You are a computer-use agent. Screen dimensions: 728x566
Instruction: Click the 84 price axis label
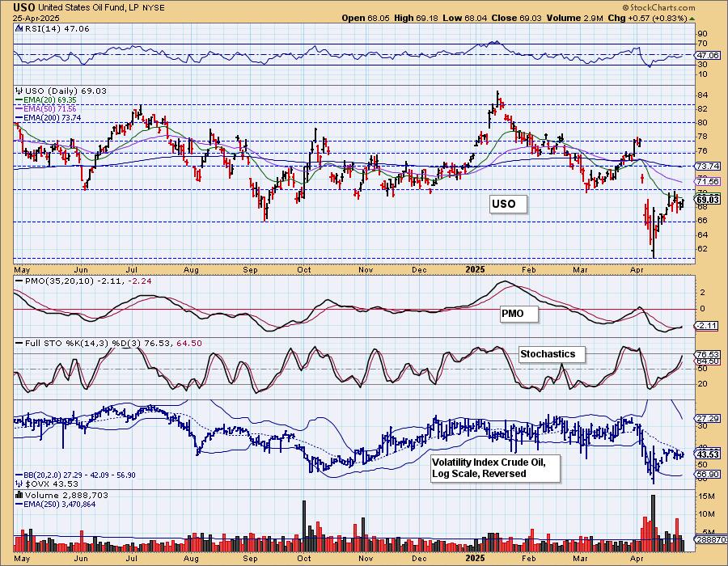coord(702,95)
